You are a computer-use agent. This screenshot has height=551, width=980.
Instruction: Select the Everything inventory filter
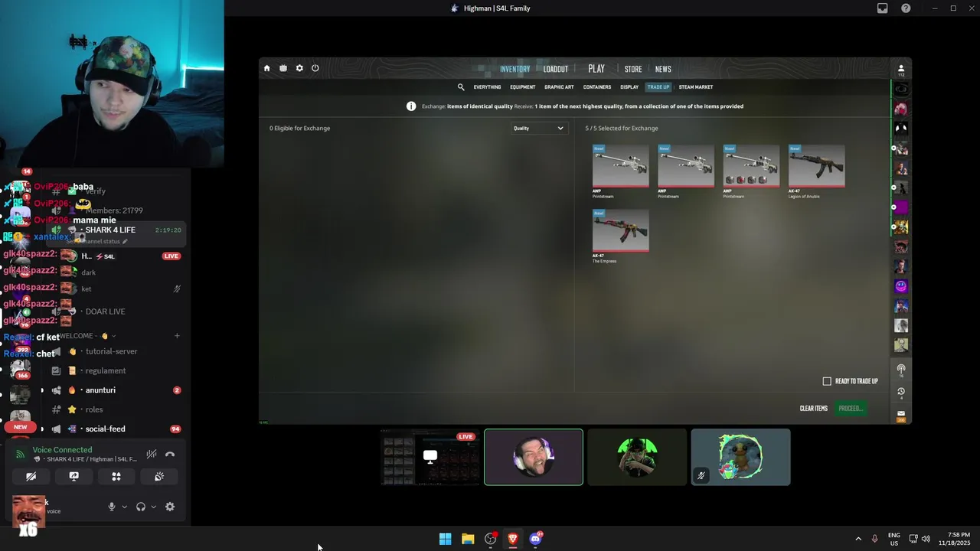[487, 87]
